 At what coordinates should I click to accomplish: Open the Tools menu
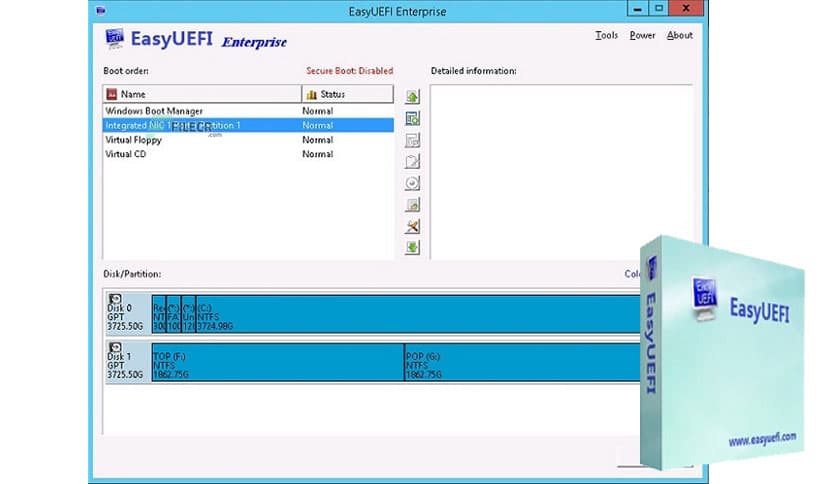(606, 35)
